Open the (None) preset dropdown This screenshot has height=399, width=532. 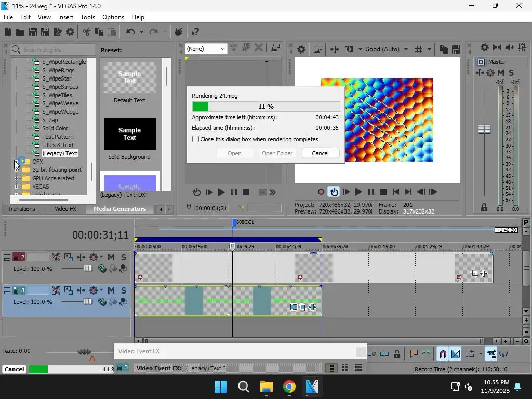click(222, 49)
